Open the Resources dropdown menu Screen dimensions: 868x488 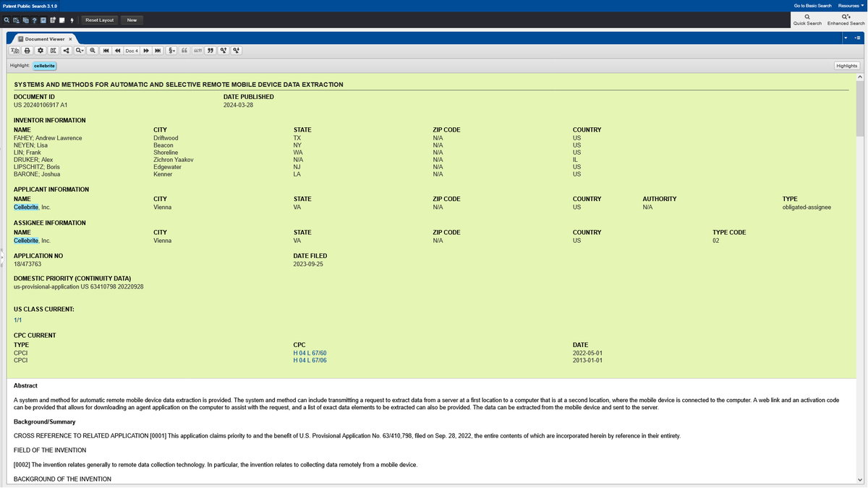(851, 6)
